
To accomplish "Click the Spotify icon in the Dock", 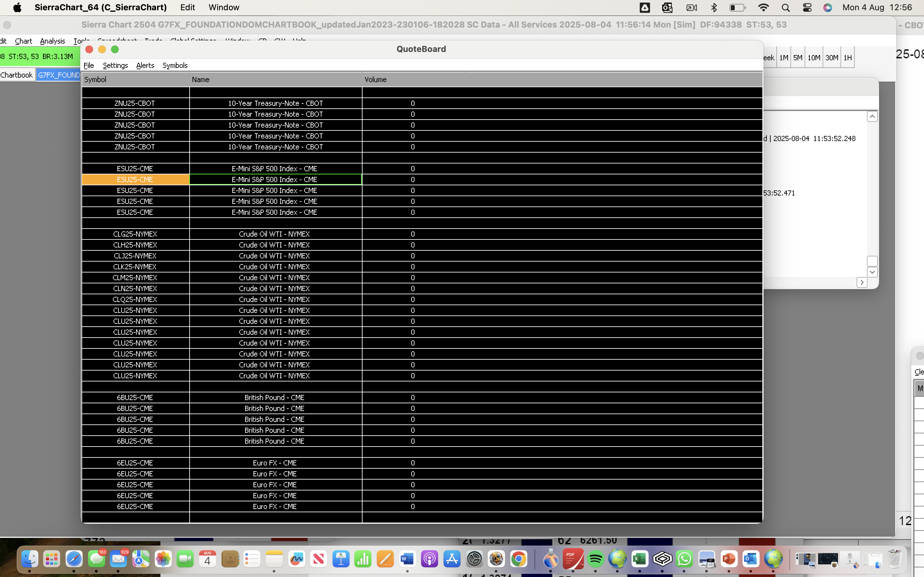I will click(596, 559).
